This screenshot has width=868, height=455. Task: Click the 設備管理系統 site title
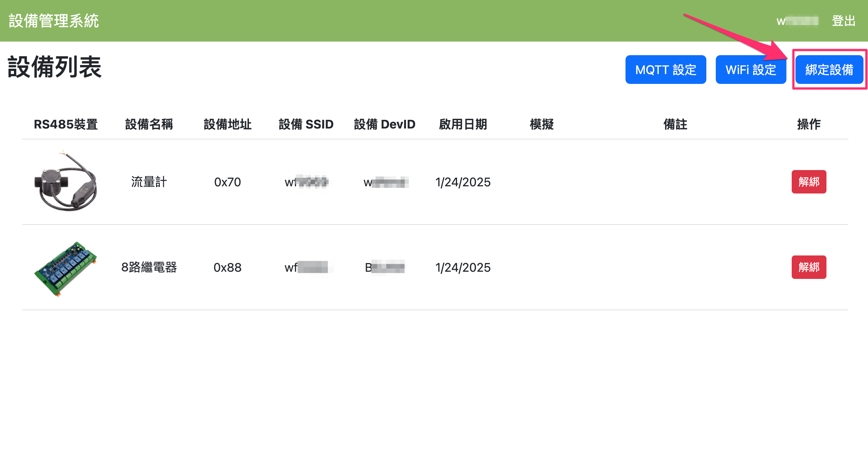[x=54, y=21]
